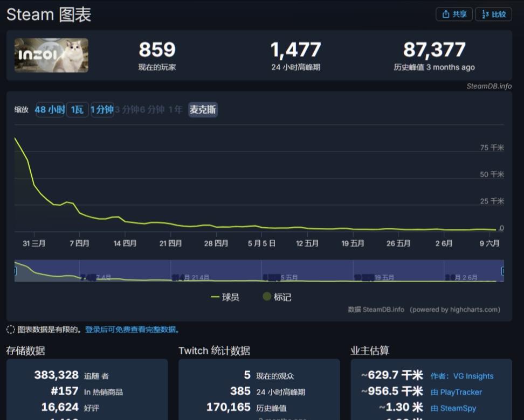The height and width of the screenshot is (420, 524).
Task: Open the 由 PlayTracker link
Action: tap(457, 392)
